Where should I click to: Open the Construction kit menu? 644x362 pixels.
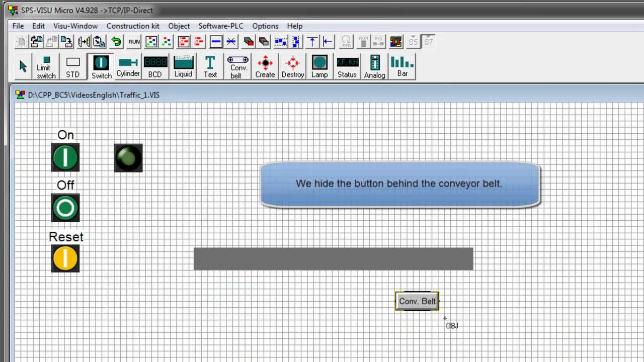(133, 26)
